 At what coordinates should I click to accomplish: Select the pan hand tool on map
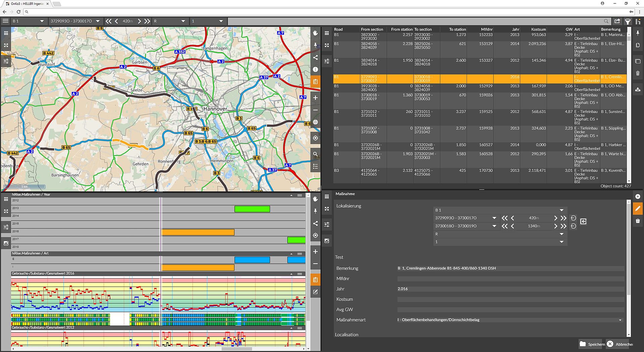point(315,33)
